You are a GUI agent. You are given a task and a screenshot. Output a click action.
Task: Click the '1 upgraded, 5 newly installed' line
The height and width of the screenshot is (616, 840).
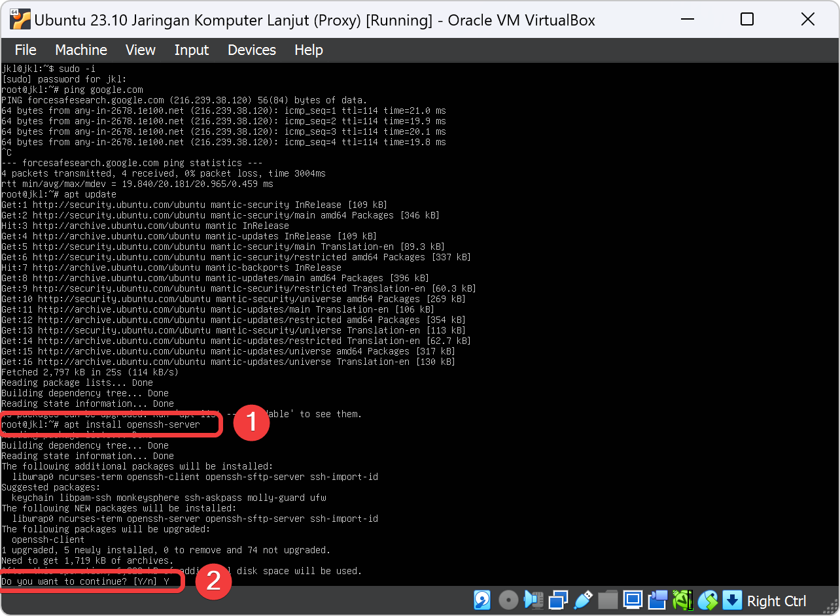[166, 550]
